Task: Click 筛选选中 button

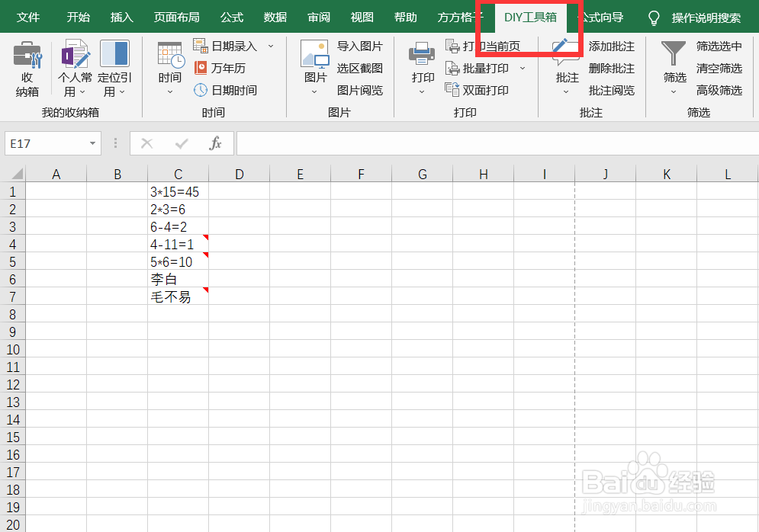Action: coord(719,46)
